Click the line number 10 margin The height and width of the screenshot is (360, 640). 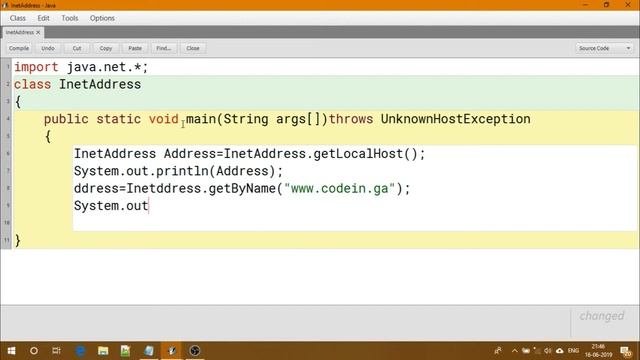(7, 222)
